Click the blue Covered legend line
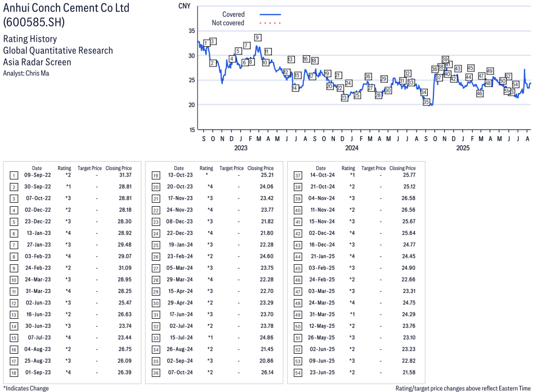The image size is (537, 392). point(270,15)
